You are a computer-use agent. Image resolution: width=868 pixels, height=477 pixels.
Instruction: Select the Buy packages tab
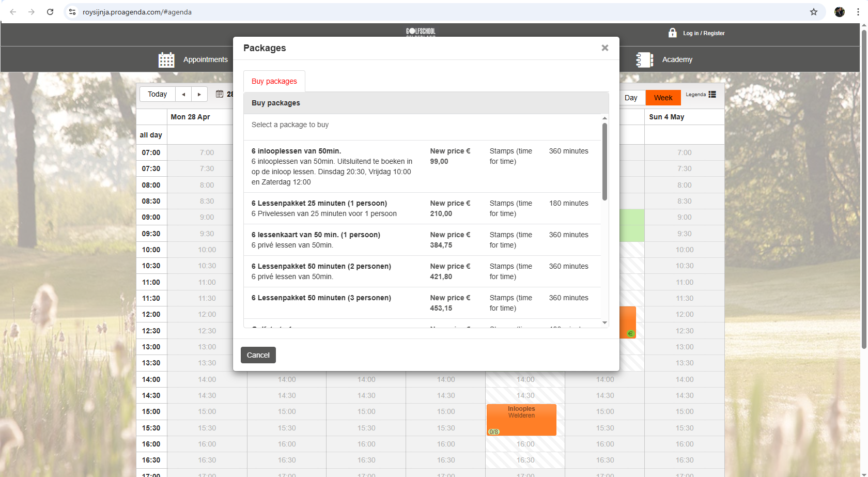coord(274,81)
